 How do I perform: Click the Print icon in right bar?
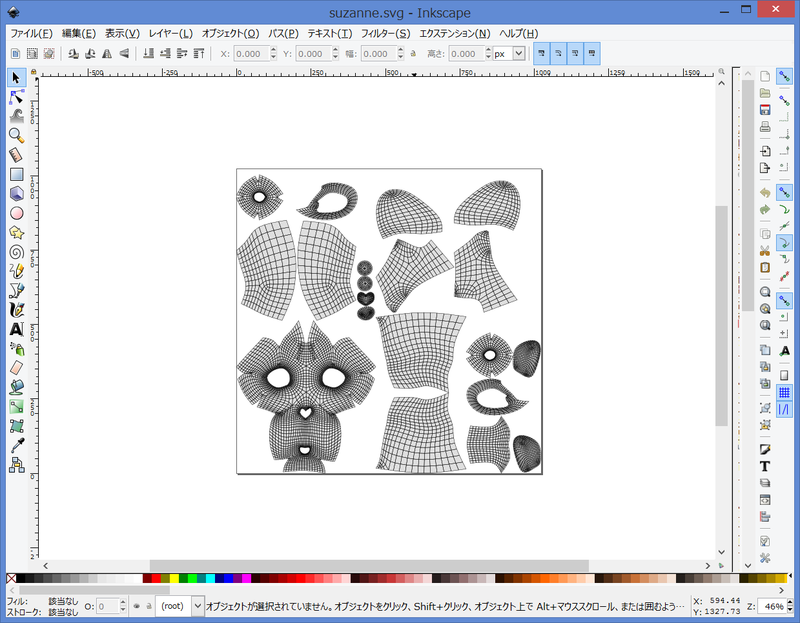(x=765, y=127)
